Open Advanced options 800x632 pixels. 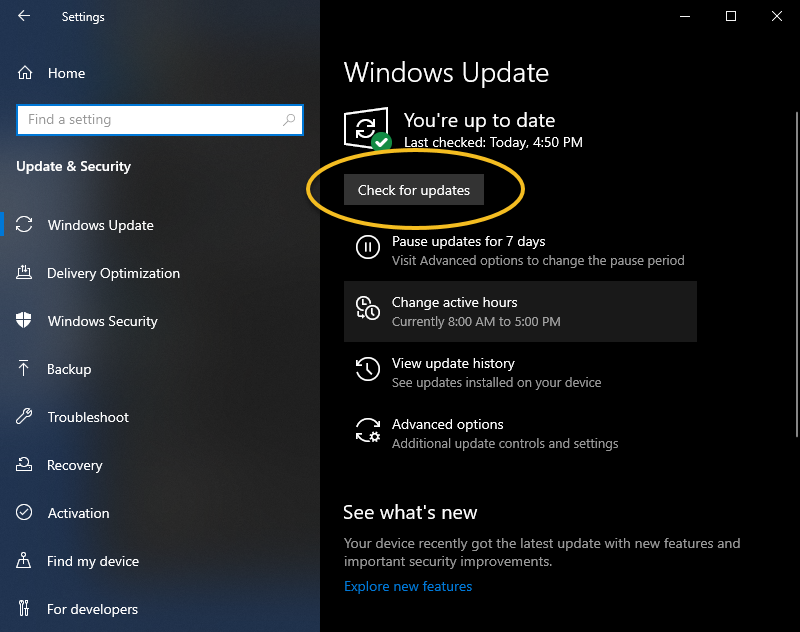tap(520, 434)
